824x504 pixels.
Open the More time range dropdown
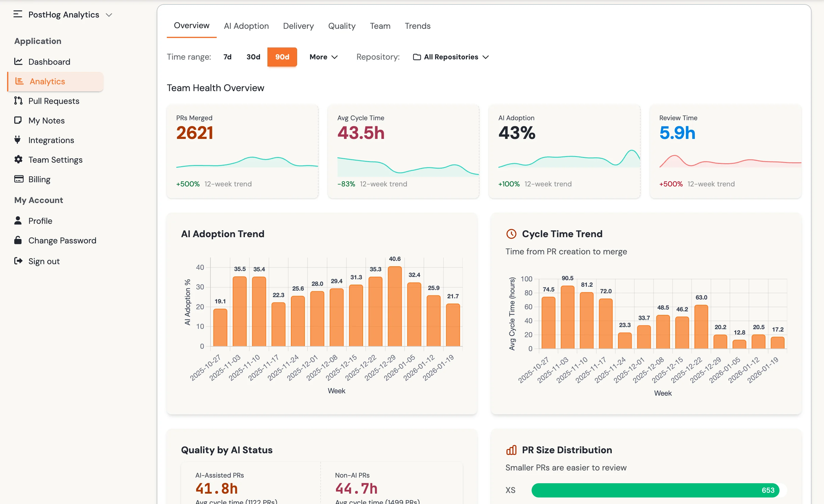(323, 57)
